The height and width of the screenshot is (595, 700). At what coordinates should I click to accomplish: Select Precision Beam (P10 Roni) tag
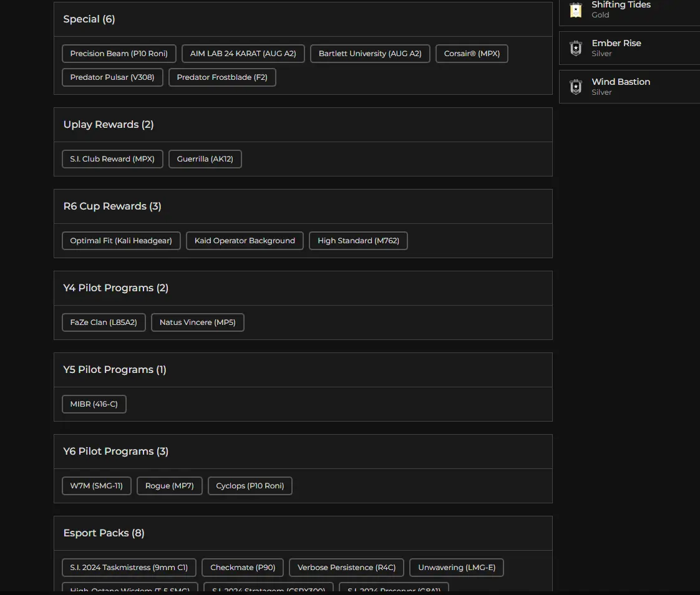click(119, 54)
